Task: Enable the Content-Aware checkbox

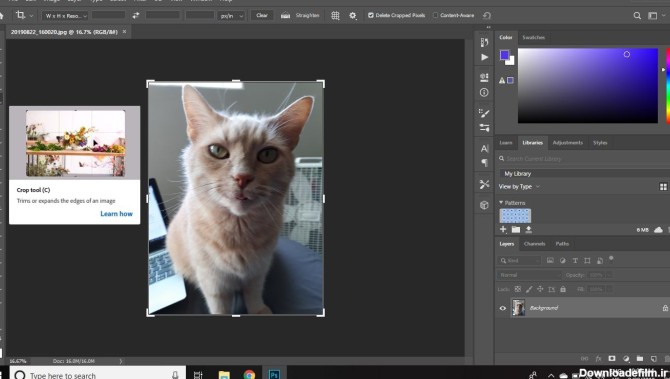Action: coord(435,15)
